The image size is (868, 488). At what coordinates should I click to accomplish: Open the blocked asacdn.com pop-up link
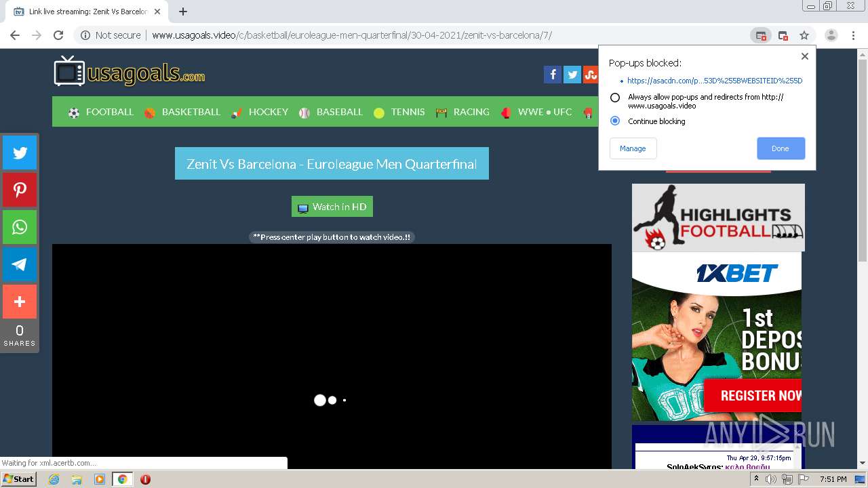click(x=715, y=80)
